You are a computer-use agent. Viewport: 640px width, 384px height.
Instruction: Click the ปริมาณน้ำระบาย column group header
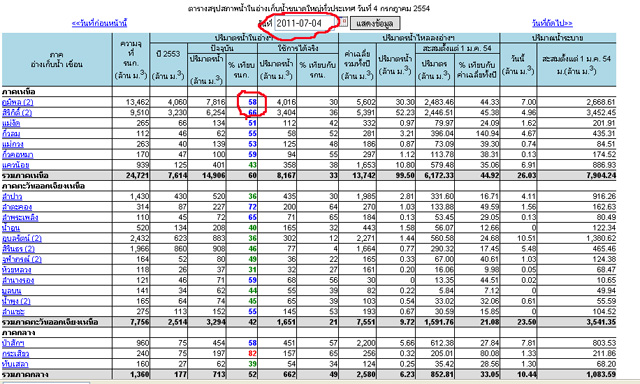click(557, 38)
